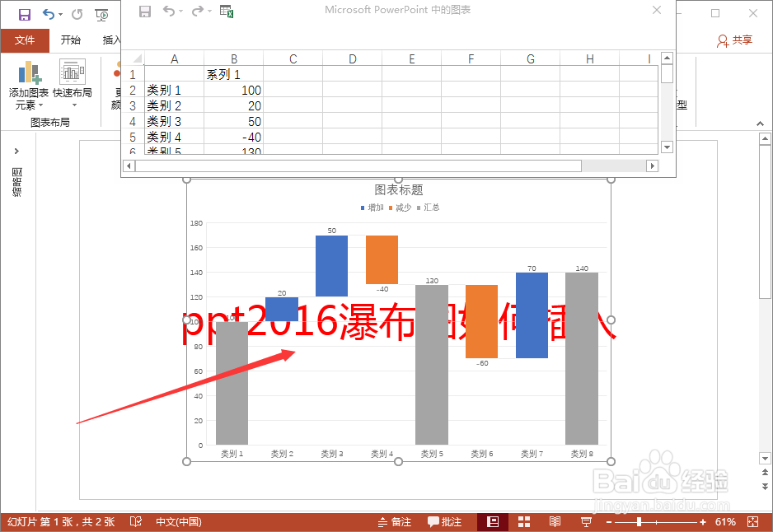The image size is (773, 532).
Task: Click the redo/repeat icon in PowerPoint toolbar
Action: (x=77, y=14)
